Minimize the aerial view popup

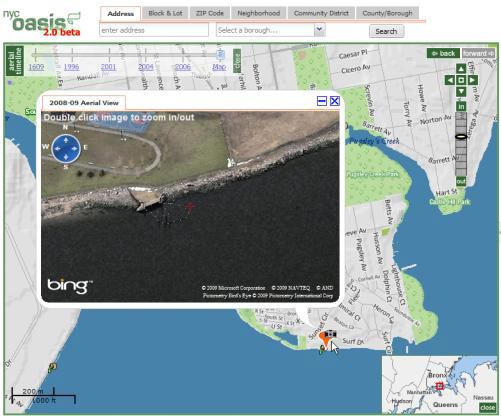click(x=322, y=101)
